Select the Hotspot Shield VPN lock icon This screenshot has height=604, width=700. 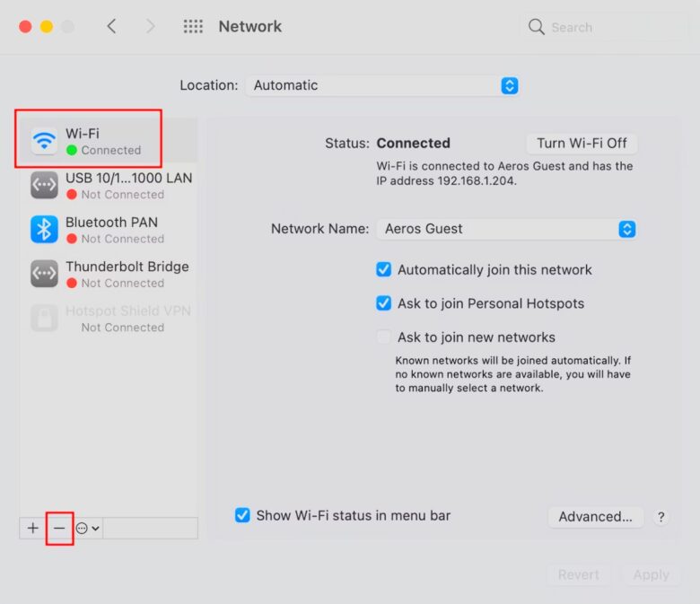pyautogui.click(x=44, y=318)
